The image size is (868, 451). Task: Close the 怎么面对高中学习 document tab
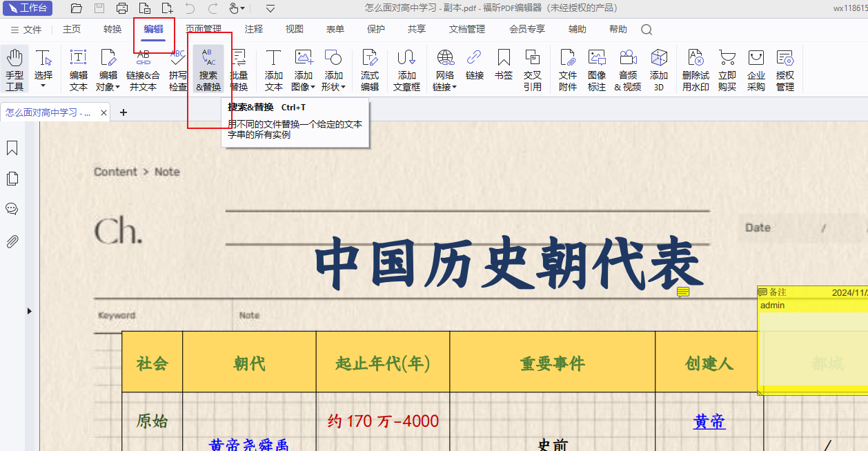coord(103,112)
